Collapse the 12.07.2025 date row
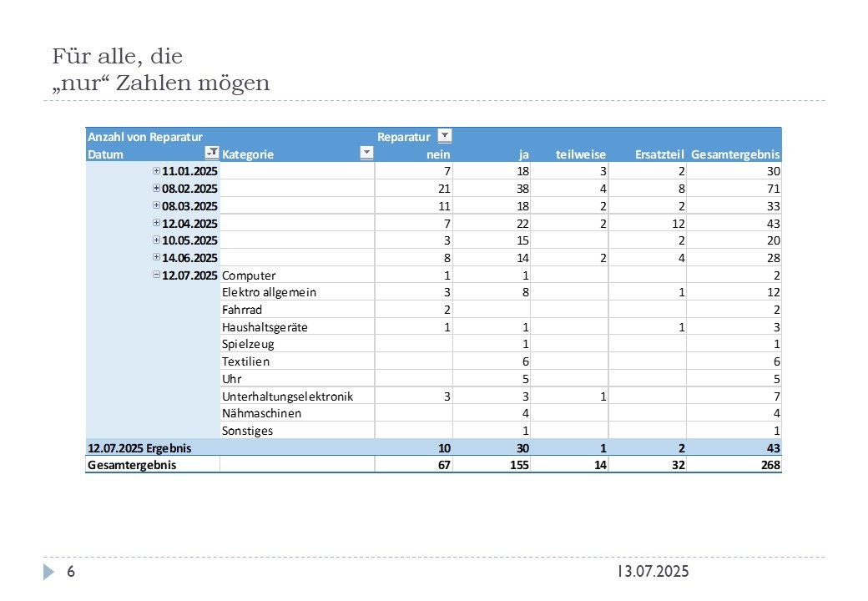The width and height of the screenshot is (868, 601). click(x=156, y=275)
